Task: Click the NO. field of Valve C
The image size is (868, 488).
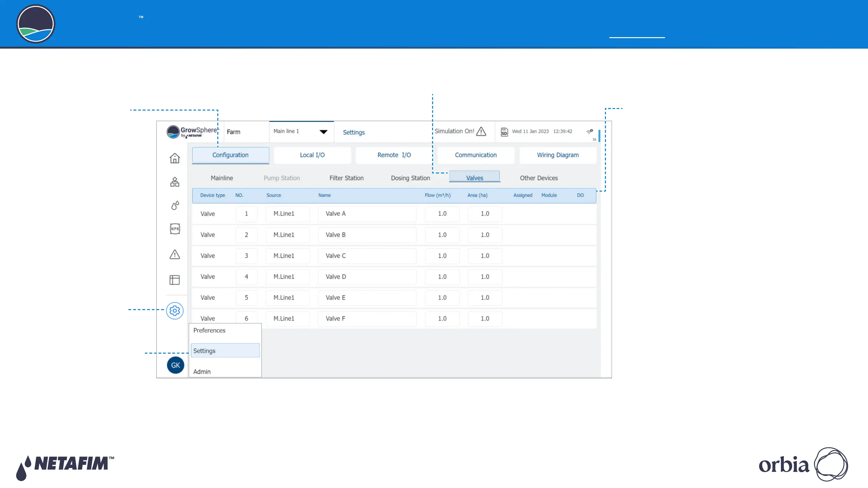Action: pyautogui.click(x=246, y=256)
